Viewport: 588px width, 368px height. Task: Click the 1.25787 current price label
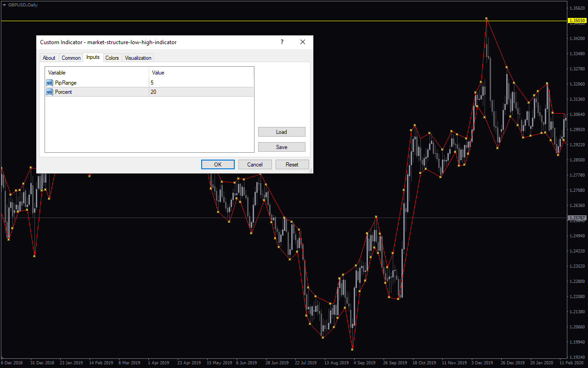(577, 218)
